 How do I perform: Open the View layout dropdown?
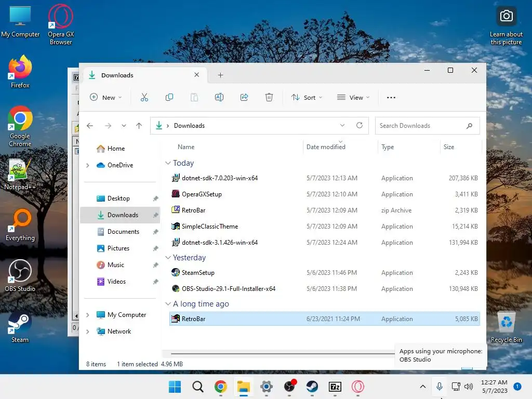[353, 97]
